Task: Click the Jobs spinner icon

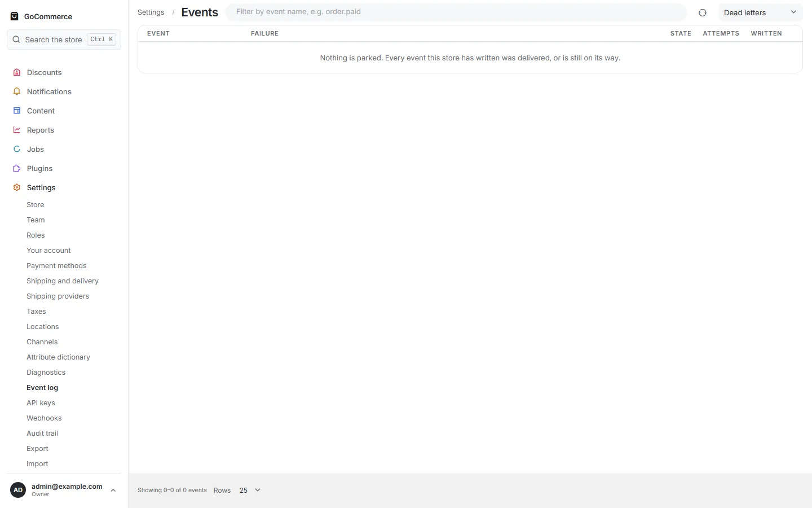Action: 17,149
